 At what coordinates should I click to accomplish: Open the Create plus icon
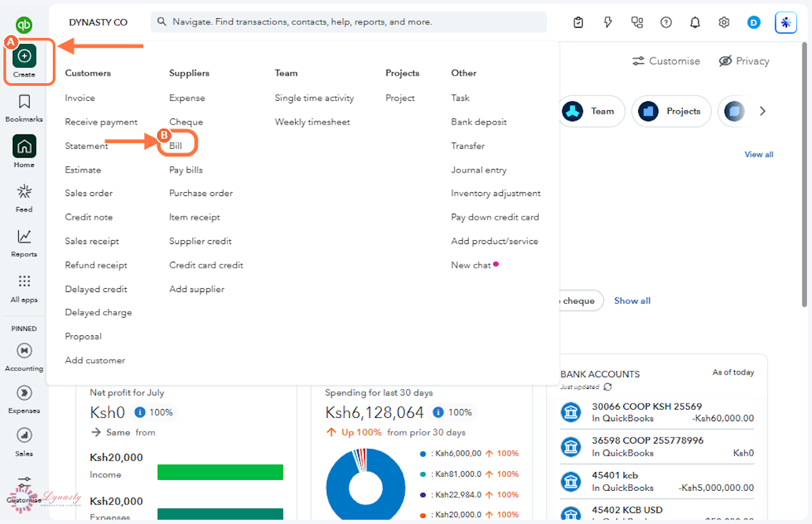(24, 55)
